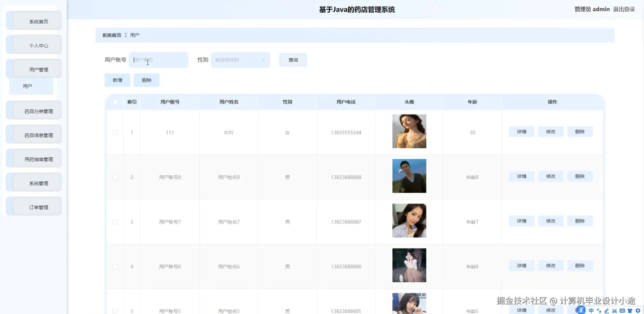Check the row checkbox for account 111
644x314 pixels.
[115, 133]
